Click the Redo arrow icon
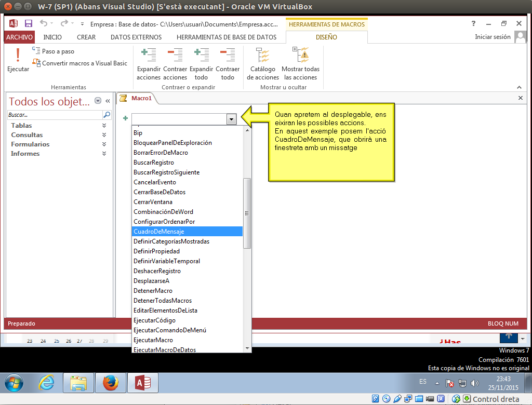This screenshot has height=405, width=532. 64,23
